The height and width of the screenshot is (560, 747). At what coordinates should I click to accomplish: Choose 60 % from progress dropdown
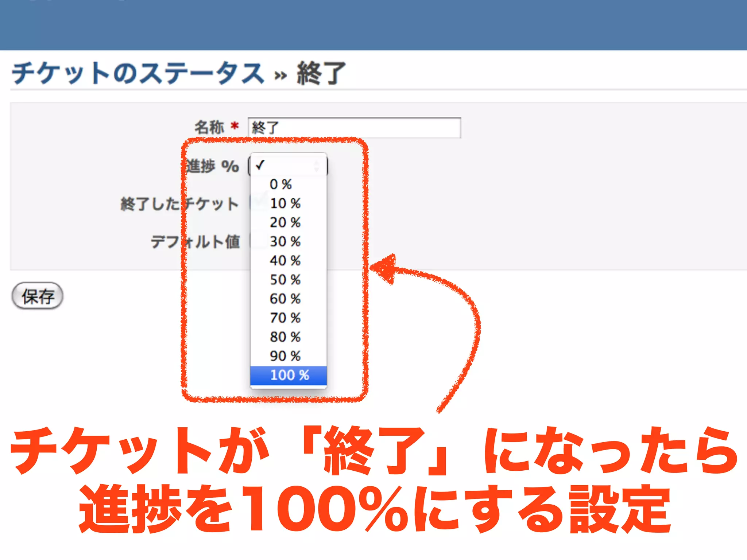click(x=288, y=299)
